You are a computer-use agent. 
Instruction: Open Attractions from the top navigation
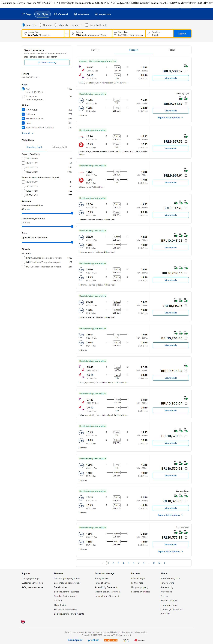[81, 14]
